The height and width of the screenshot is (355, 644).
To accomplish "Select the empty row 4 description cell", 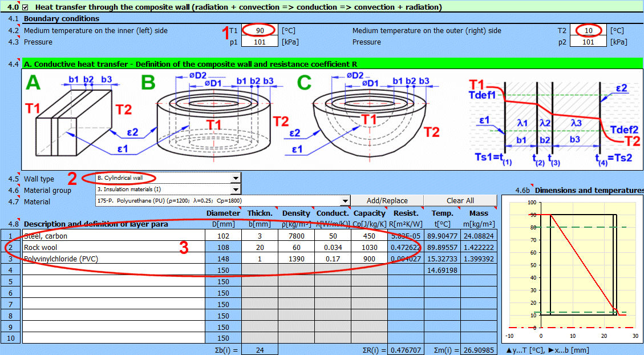I will [x=113, y=271].
